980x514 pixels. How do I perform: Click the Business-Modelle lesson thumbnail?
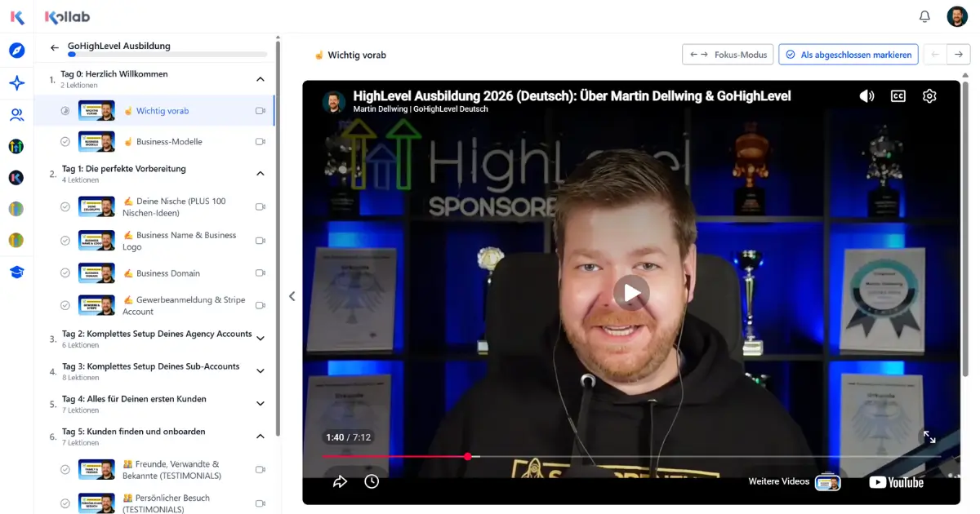(x=96, y=142)
